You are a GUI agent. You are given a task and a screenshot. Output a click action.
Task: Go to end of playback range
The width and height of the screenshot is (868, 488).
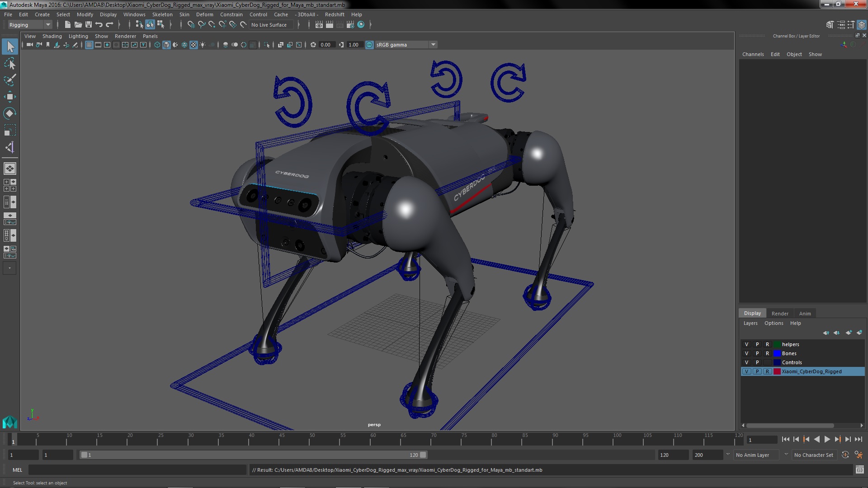coord(859,439)
